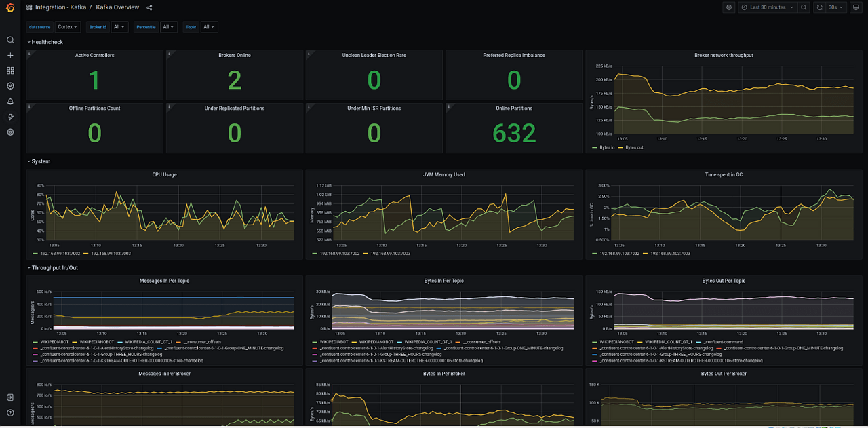Click the zoom out time range icon

click(804, 7)
